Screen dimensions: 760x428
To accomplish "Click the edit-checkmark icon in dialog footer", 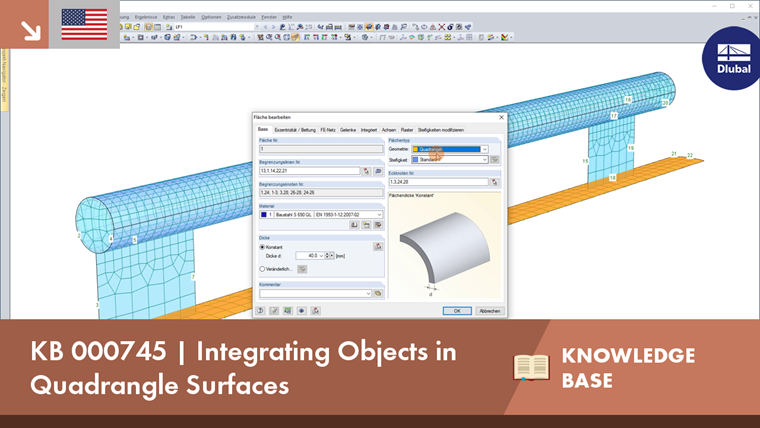I will (274, 311).
